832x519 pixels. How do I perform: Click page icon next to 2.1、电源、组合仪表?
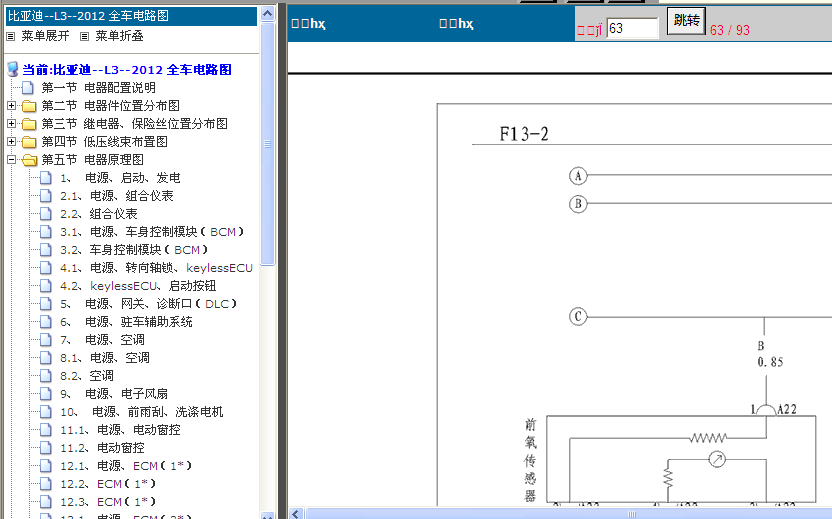point(46,196)
